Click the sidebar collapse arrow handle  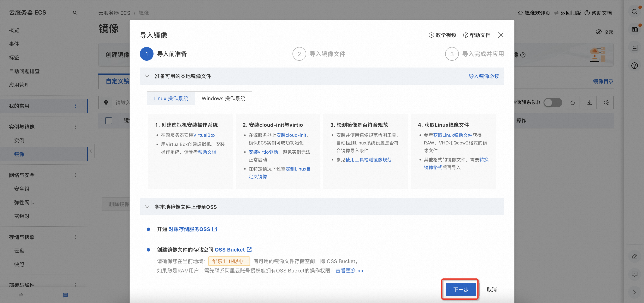[91, 151]
